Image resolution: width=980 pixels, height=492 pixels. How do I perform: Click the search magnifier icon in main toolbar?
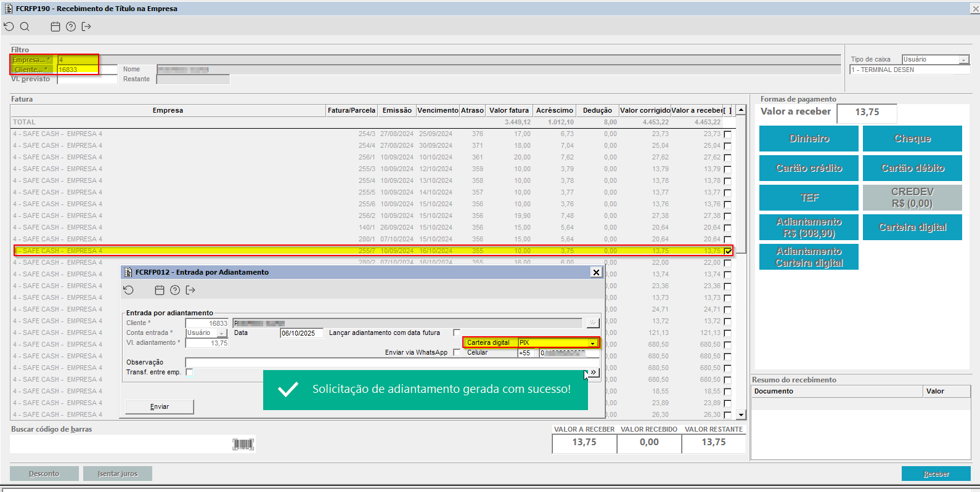coord(25,26)
